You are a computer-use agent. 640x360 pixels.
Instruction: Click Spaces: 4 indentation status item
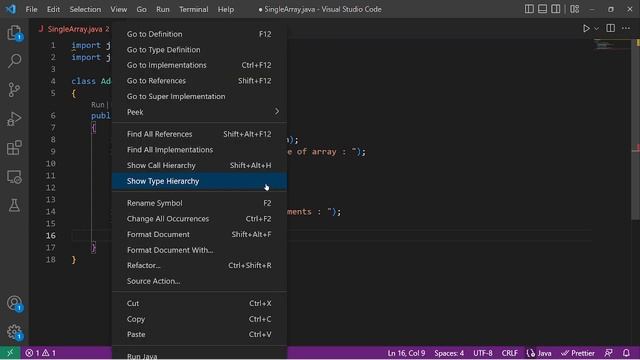449,353
